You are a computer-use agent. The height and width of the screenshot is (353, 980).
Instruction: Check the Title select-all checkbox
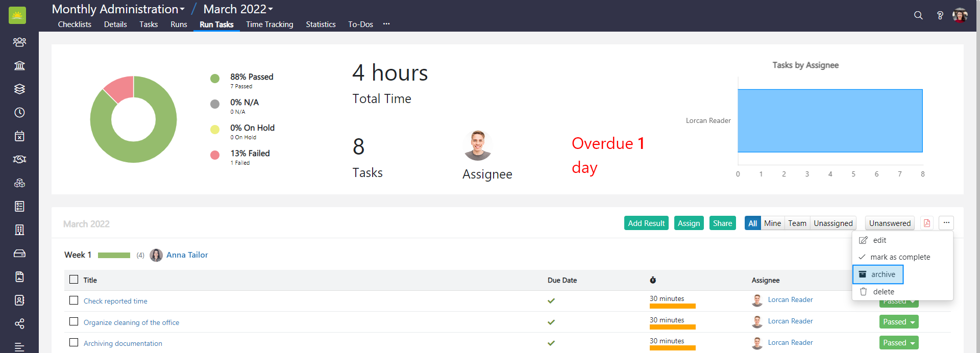[74, 280]
